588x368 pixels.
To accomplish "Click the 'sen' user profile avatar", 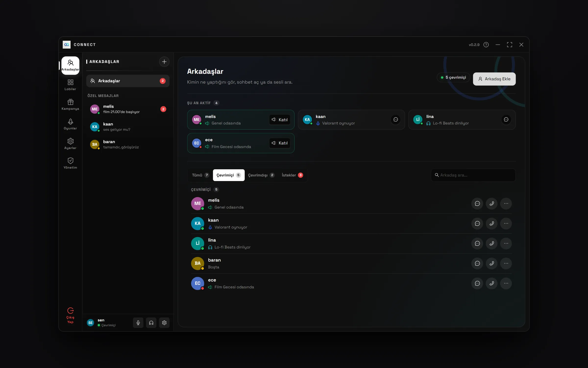I will 90,323.
